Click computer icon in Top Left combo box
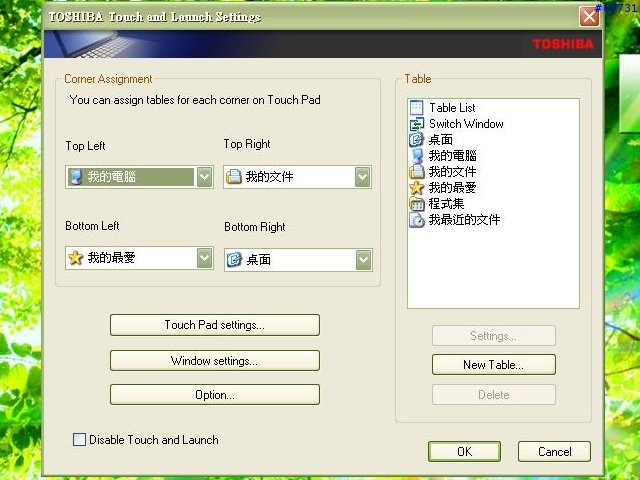This screenshot has width=640, height=480. point(76,177)
